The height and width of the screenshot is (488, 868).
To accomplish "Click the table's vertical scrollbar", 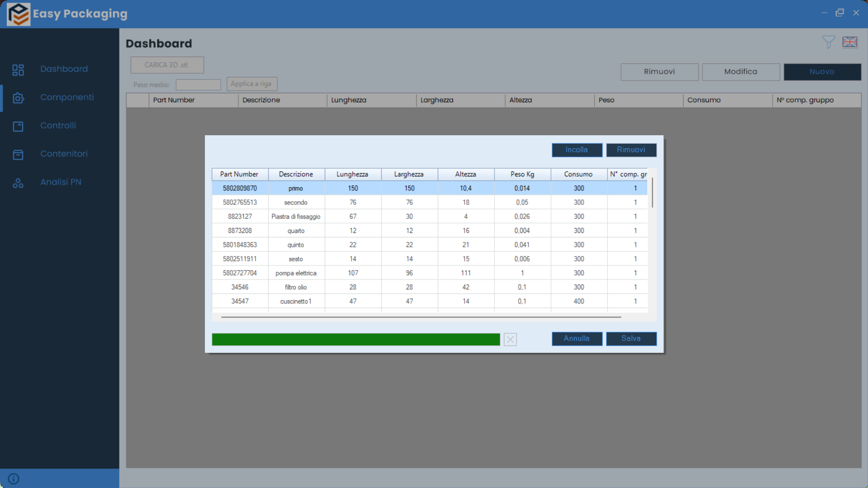I will (652, 193).
